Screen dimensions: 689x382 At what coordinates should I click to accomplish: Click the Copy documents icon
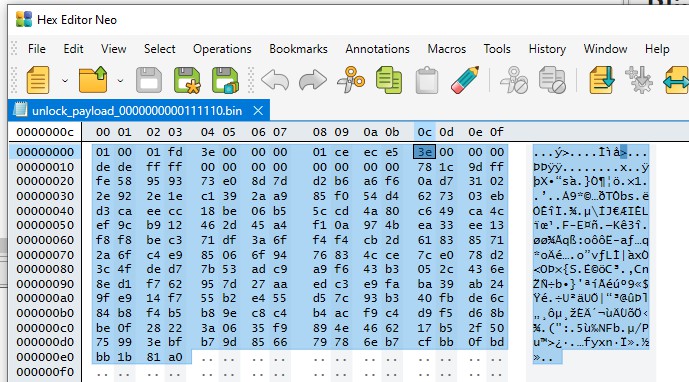coord(389,80)
